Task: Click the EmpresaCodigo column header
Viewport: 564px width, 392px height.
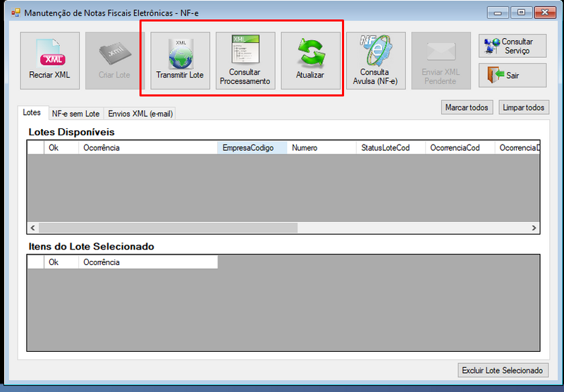Action: (252, 148)
